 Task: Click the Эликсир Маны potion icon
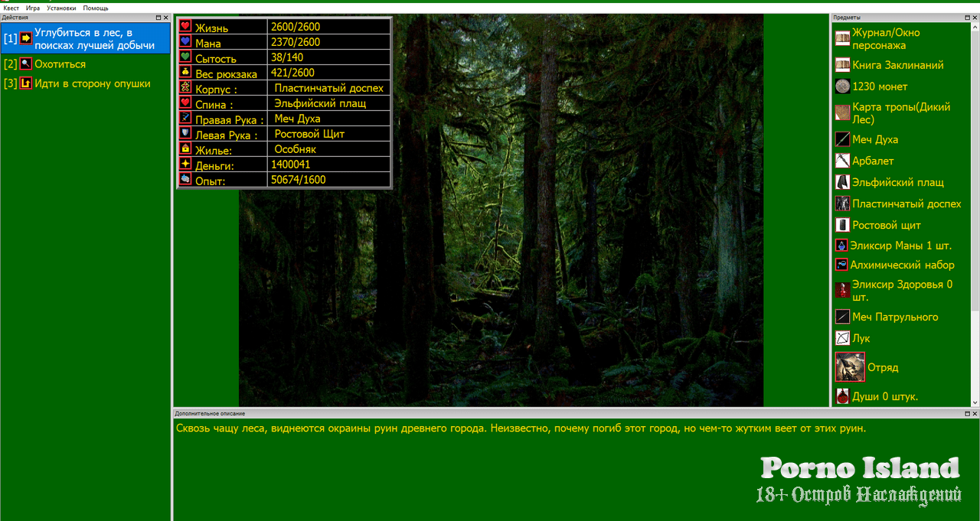click(x=841, y=246)
